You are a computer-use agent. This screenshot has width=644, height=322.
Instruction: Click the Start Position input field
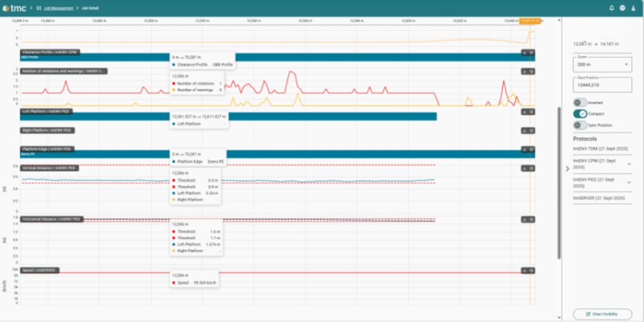pyautogui.click(x=602, y=85)
